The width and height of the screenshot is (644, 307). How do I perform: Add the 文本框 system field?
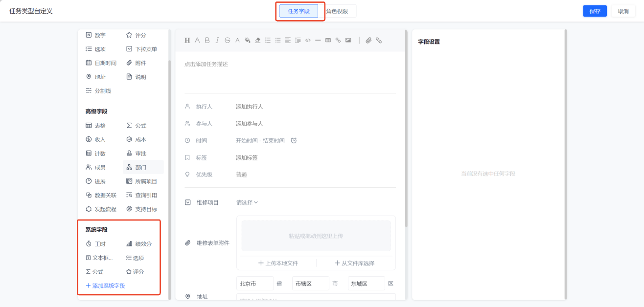click(x=99, y=258)
